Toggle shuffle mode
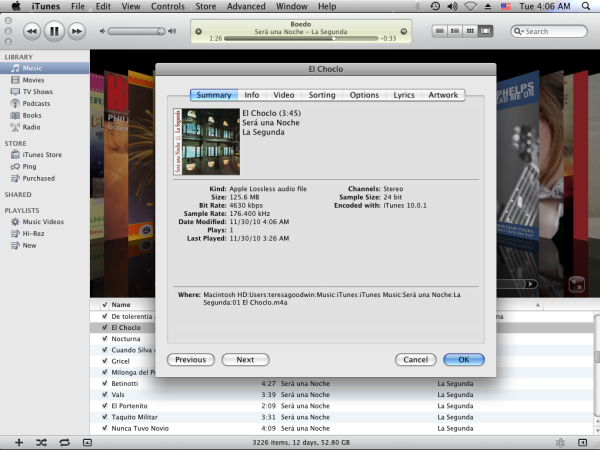The height and width of the screenshot is (450, 600). pyautogui.click(x=41, y=443)
